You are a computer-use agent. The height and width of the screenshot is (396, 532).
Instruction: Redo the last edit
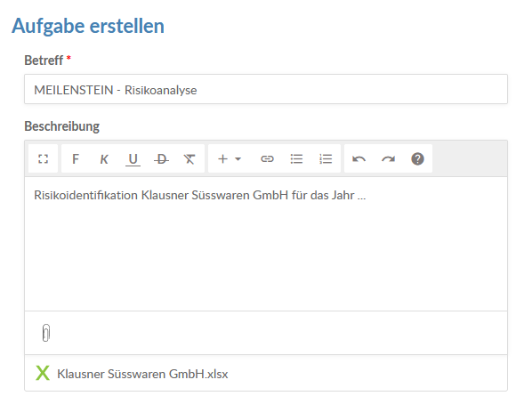(x=388, y=158)
